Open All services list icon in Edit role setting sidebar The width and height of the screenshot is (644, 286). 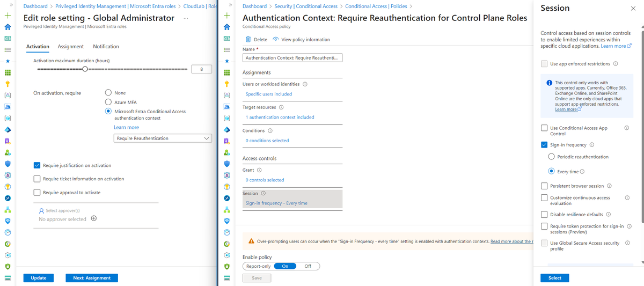coord(8,50)
